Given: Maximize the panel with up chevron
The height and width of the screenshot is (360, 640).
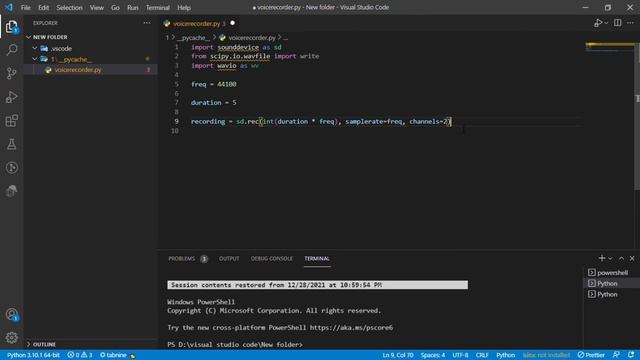Looking at the screenshot, I should tap(621, 258).
